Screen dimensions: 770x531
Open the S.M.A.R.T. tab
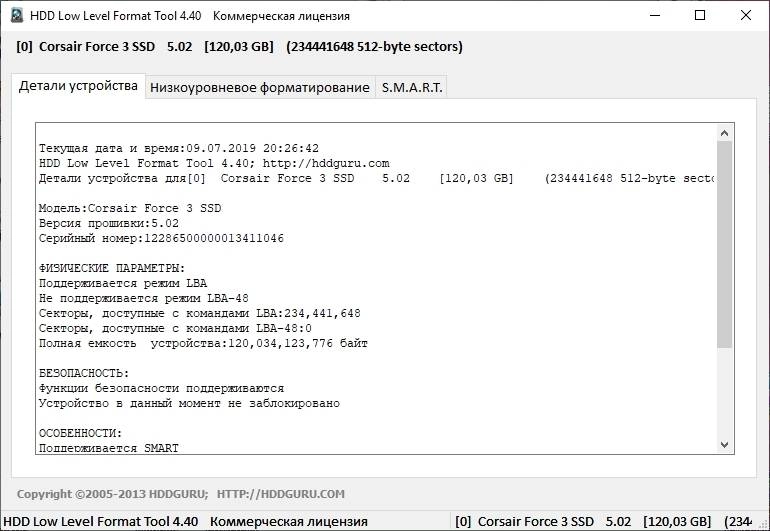pyautogui.click(x=412, y=87)
